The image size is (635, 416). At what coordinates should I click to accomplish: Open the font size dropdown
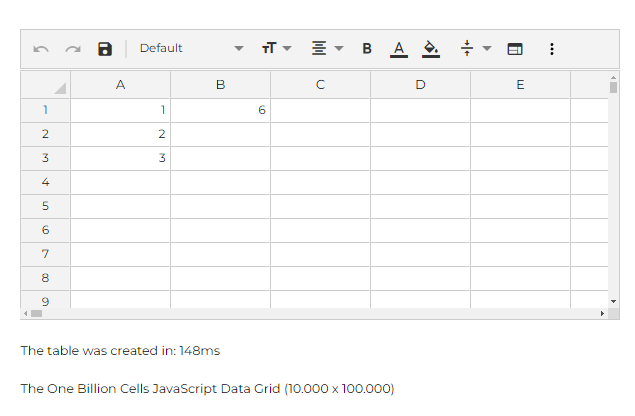[x=276, y=48]
